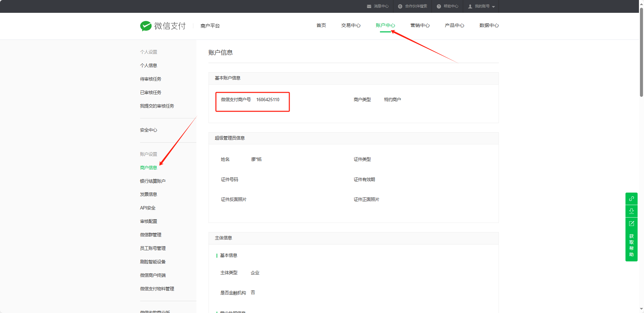Screen dimensions: 644x313
Task: Click the WeChat Pay logo
Action: (x=146, y=26)
